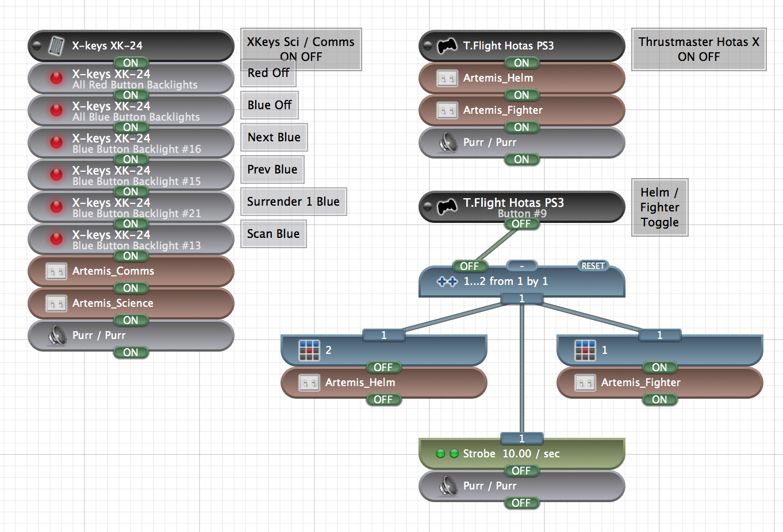Image resolution: width=783 pixels, height=532 pixels.
Task: Click the speaker icon on Purr block below Strobe
Action: pos(447,486)
